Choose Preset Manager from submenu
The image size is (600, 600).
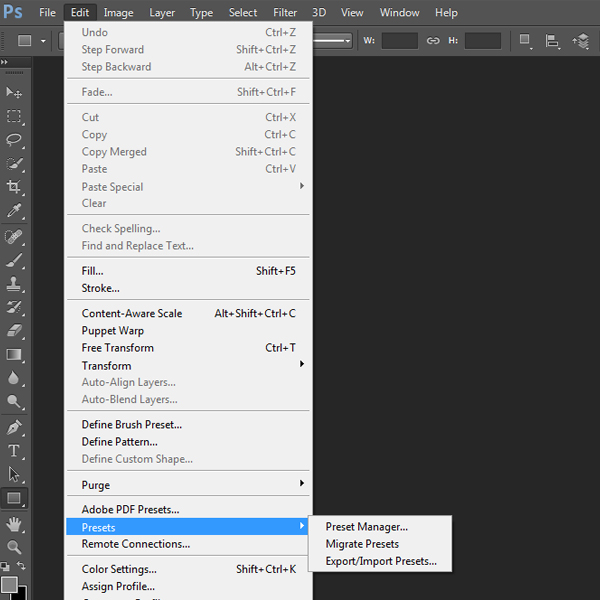tap(380, 527)
